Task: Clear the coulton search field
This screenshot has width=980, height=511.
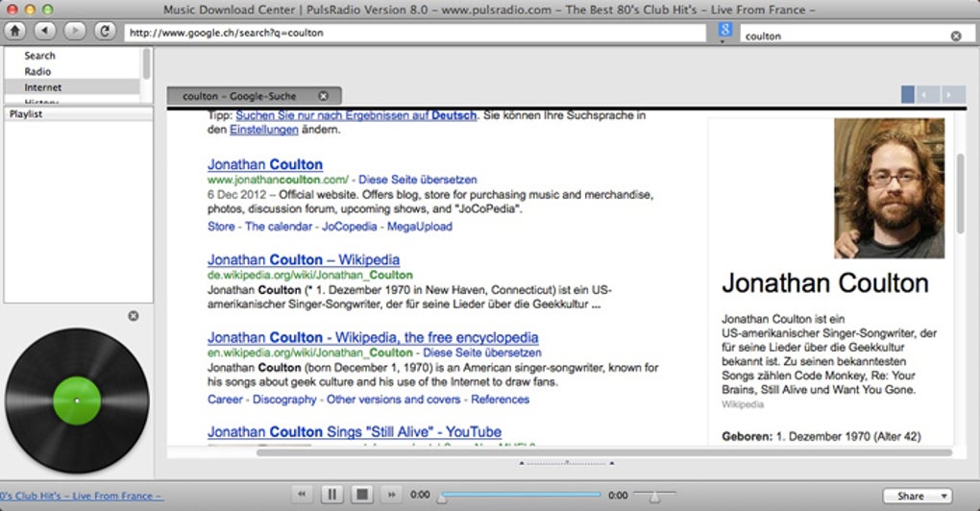Action: pos(956,36)
